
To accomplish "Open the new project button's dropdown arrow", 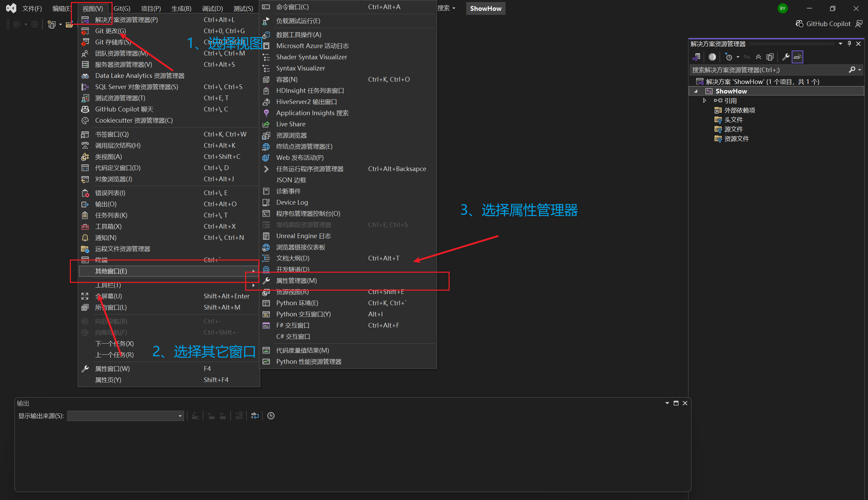I will tap(60, 24).
